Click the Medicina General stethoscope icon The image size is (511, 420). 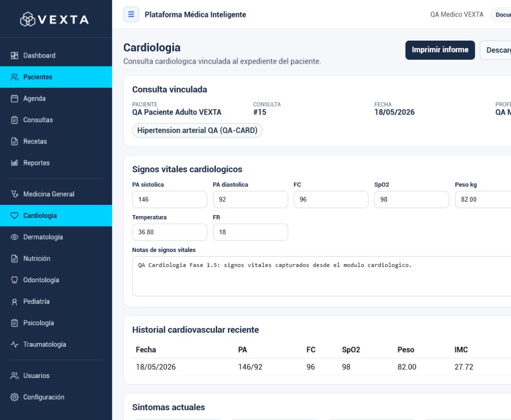[x=14, y=194]
